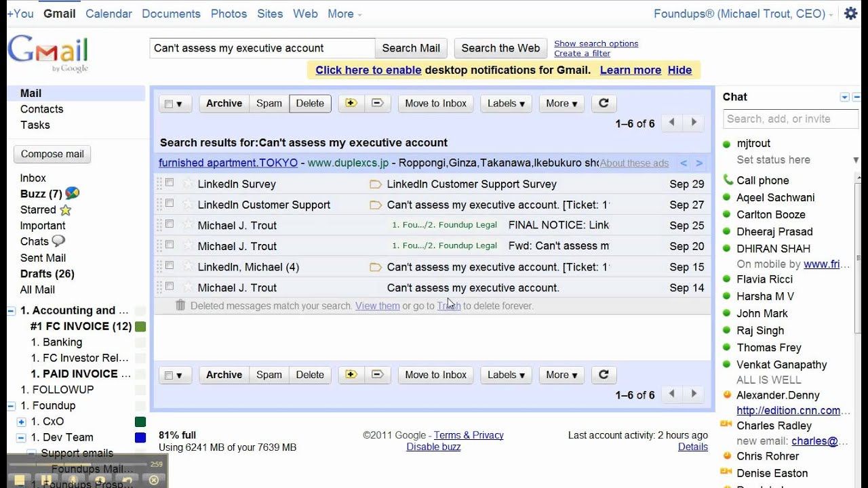The width and height of the screenshot is (868, 488).
Task: Star the Sep 14 Michael J. Trout message
Action: click(x=188, y=287)
